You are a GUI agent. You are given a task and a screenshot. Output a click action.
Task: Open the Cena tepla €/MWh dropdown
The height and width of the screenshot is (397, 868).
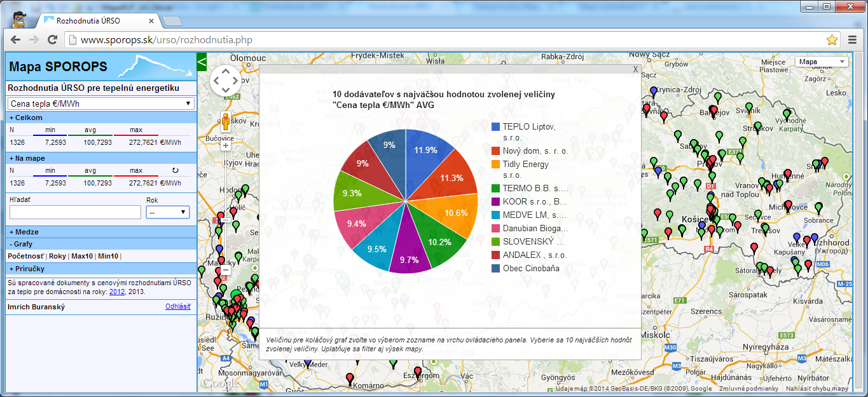point(100,104)
